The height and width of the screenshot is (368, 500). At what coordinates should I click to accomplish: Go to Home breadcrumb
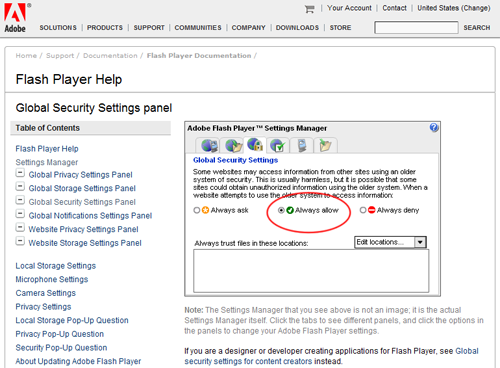pos(26,56)
